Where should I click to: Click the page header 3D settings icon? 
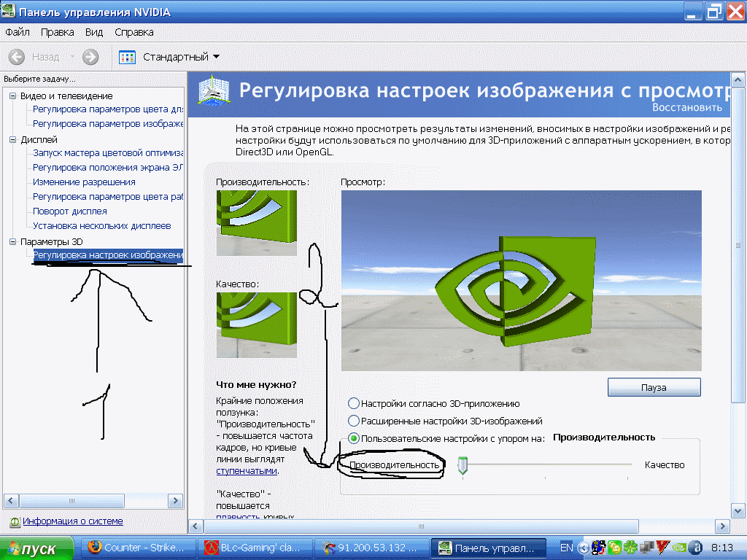(x=214, y=90)
